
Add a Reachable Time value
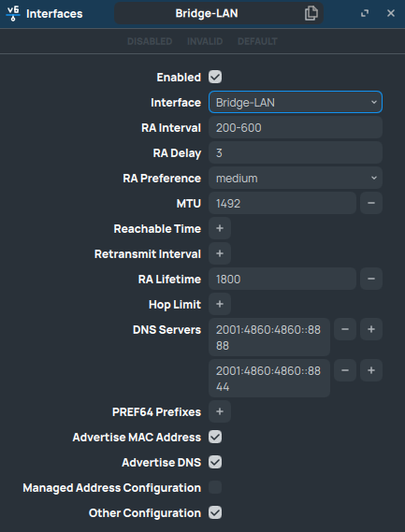pyautogui.click(x=220, y=228)
